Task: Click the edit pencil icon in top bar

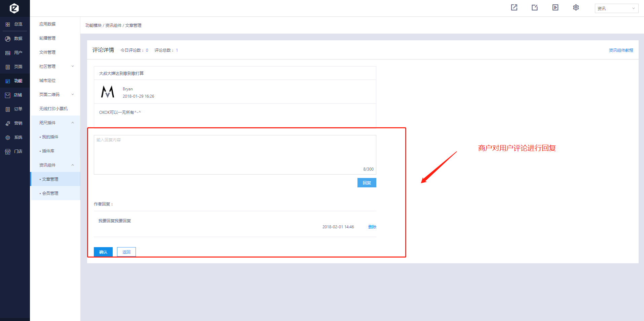Action: click(x=534, y=8)
